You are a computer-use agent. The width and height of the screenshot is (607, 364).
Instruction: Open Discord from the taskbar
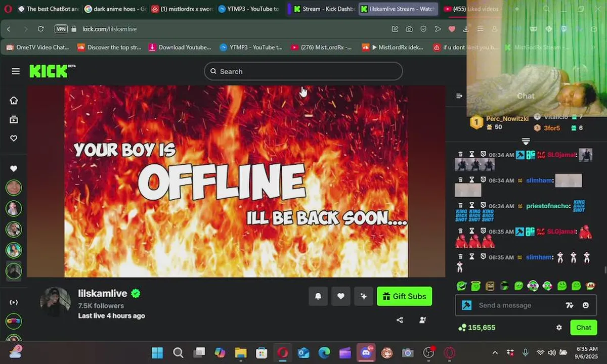[366, 352]
